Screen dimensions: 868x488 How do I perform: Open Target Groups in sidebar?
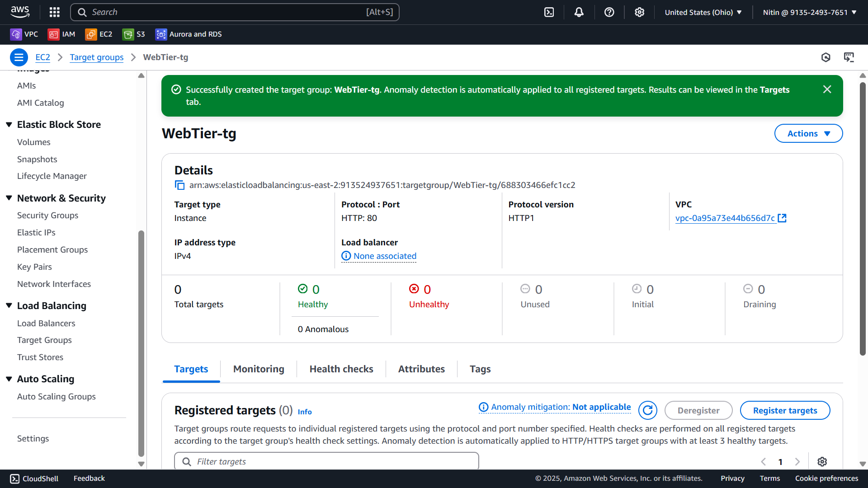click(44, 340)
